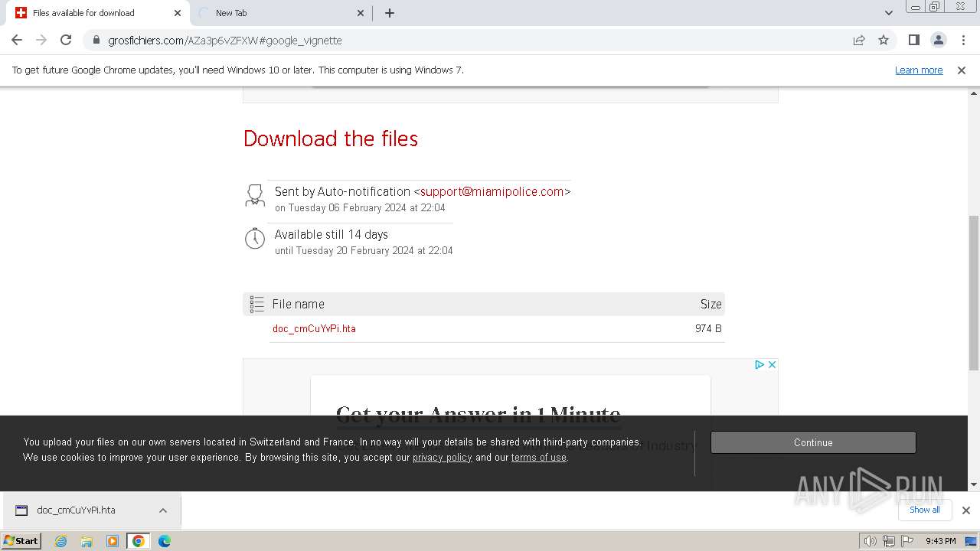
Task: View site information lock icon
Action: [x=96, y=40]
